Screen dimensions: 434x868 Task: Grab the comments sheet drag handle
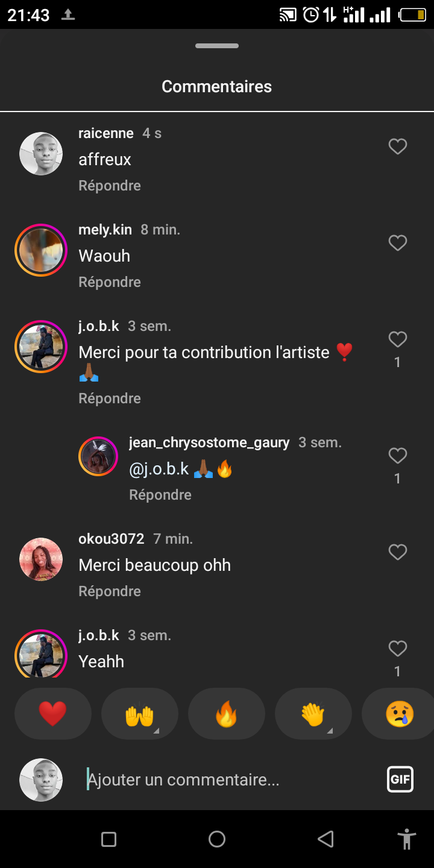[217, 46]
